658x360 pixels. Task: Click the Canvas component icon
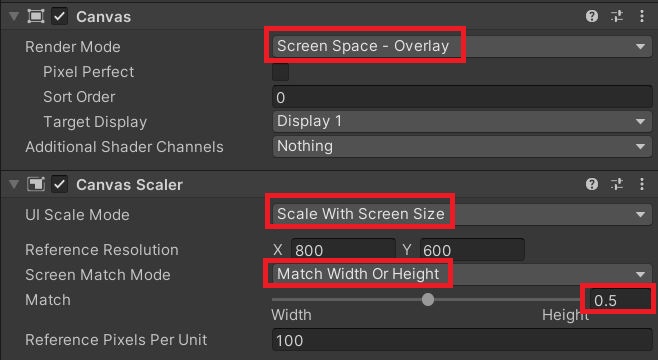click(36, 16)
